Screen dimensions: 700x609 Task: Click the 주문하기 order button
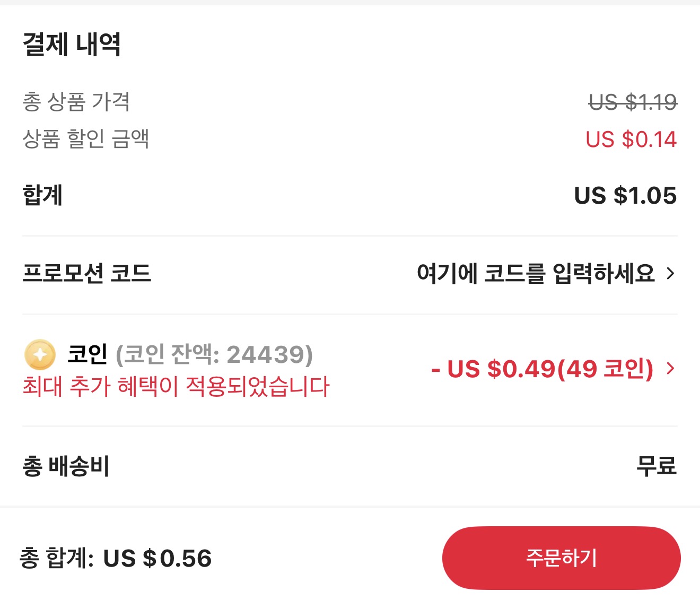pos(561,558)
